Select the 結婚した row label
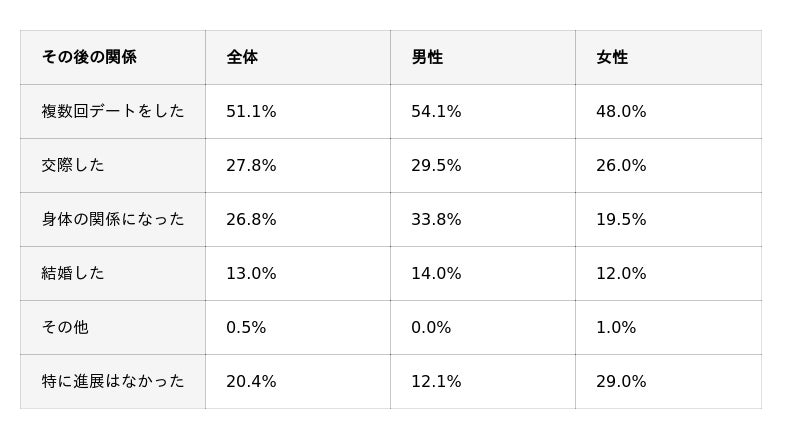The width and height of the screenshot is (800, 439). (x=113, y=274)
